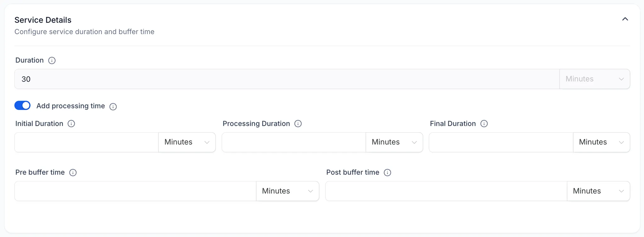Open the Initial Duration info tooltip icon
The image size is (644, 237).
(x=71, y=124)
